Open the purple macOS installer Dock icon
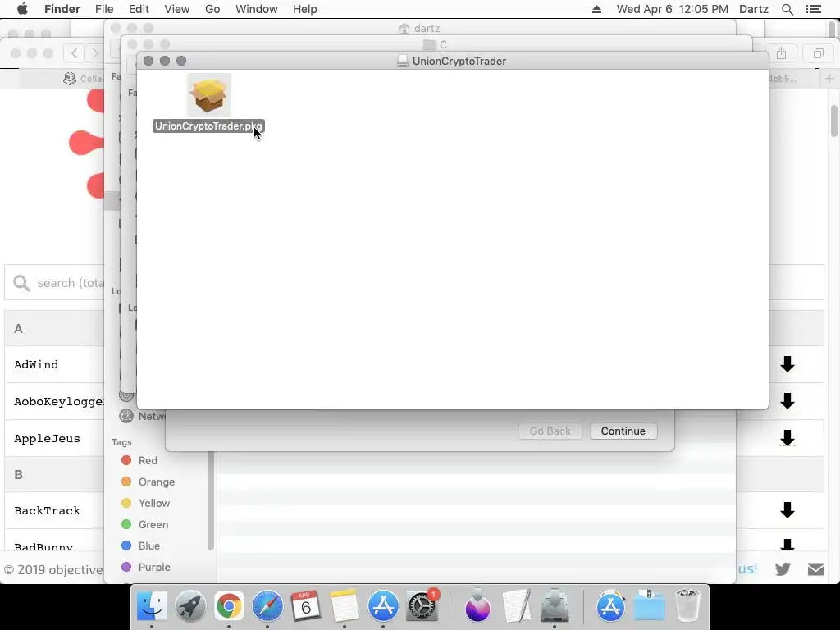Viewport: 840px width, 630px height. (478, 606)
